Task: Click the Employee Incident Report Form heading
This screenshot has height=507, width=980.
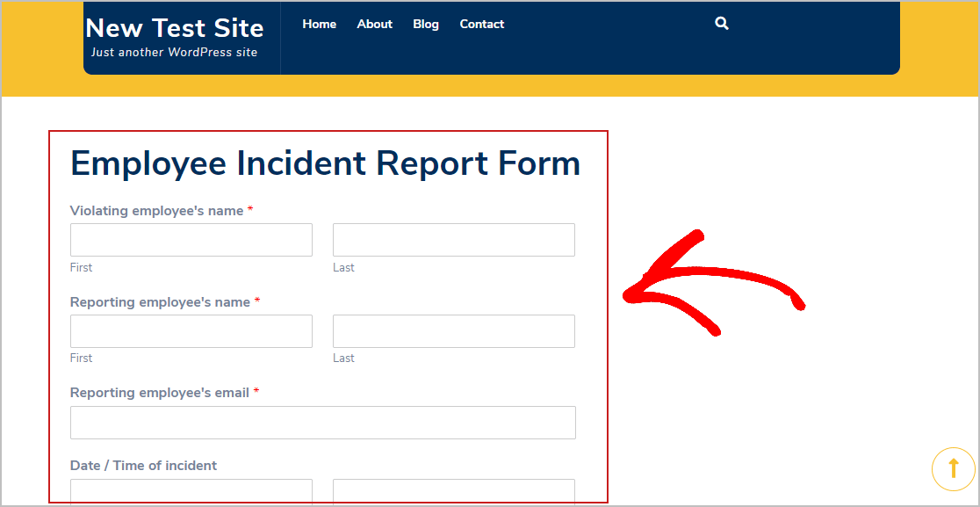Action: [326, 163]
